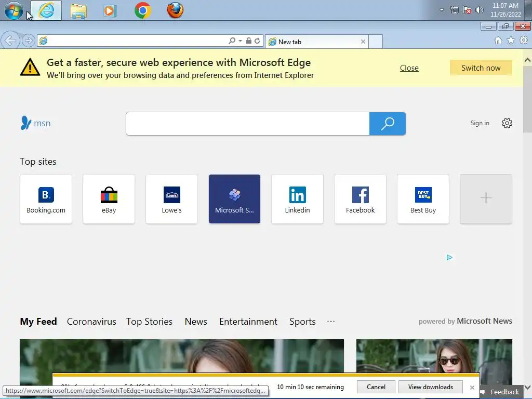The width and height of the screenshot is (532, 399).
Task: Go back with the browser Back arrow
Action: coord(10,41)
